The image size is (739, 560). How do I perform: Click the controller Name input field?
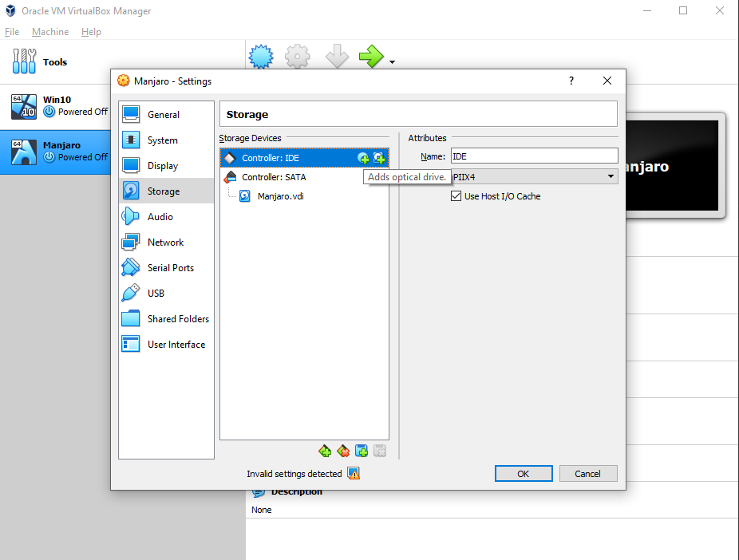click(535, 156)
